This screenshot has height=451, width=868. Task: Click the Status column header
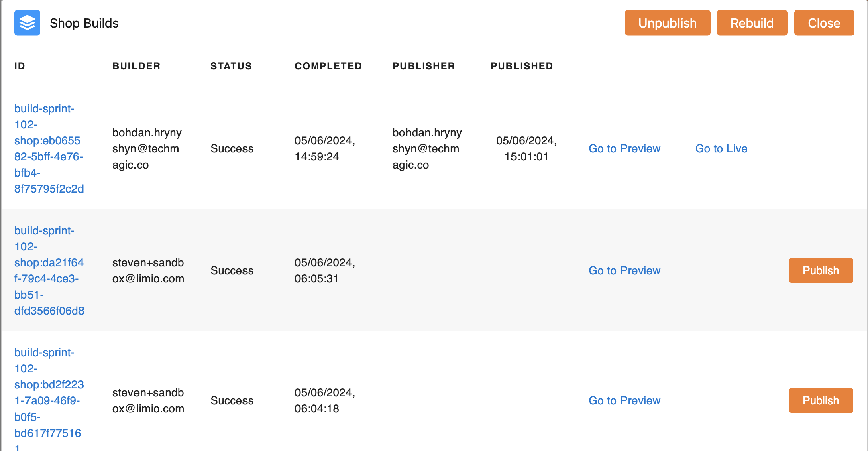coord(231,66)
